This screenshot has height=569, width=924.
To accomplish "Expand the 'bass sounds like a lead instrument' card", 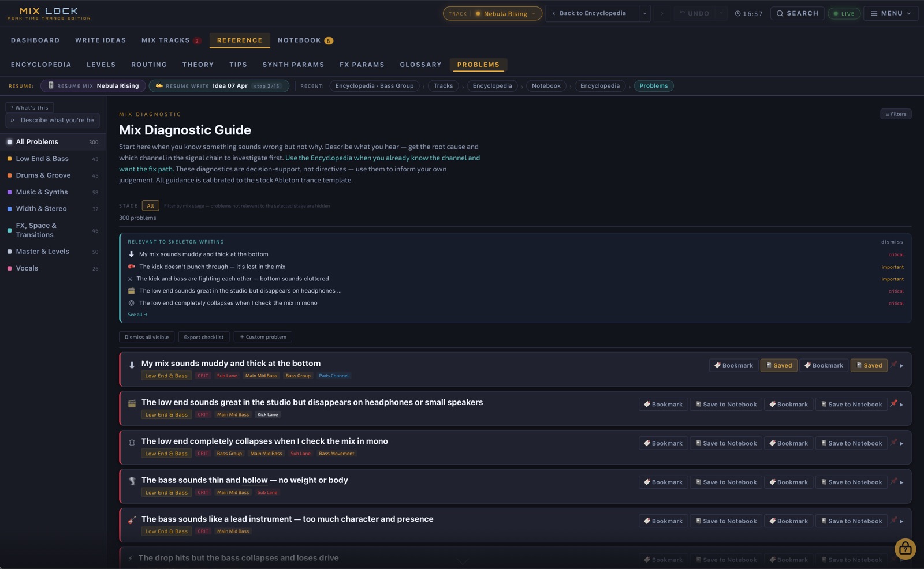I will tap(901, 521).
